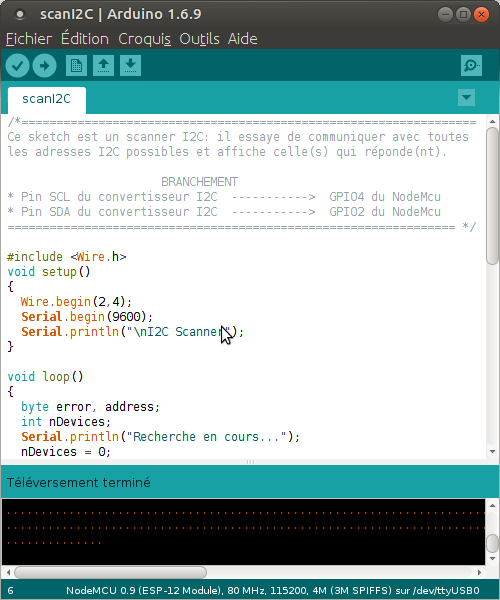Open the Fichier menu

pyautogui.click(x=29, y=39)
